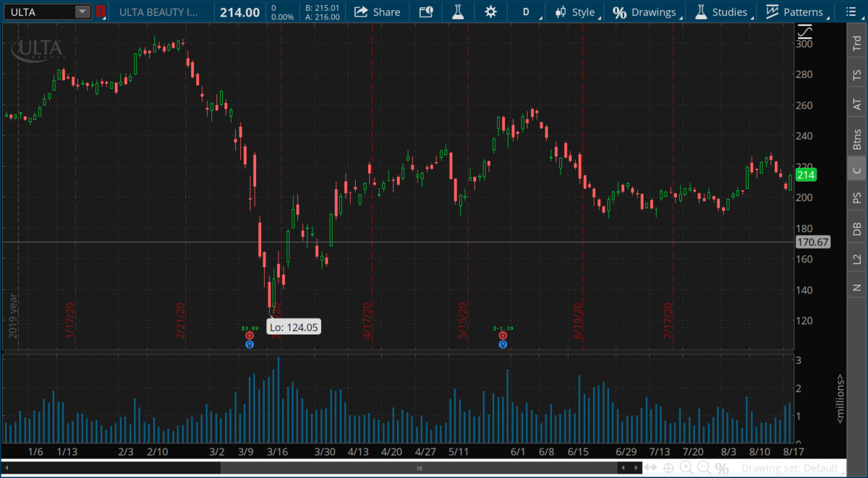The width and height of the screenshot is (868, 478).
Task: Click the 2/21/20 expiration marker line
Action: 186,188
